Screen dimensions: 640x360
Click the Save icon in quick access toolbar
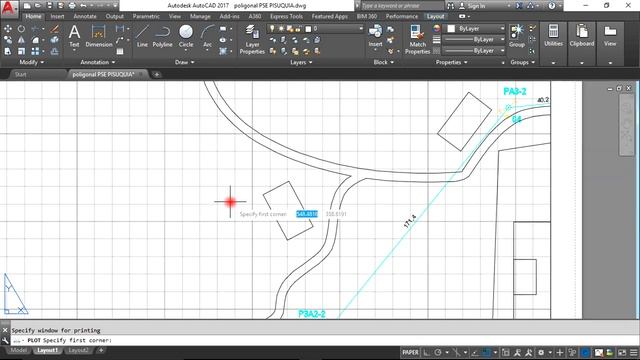(49, 6)
